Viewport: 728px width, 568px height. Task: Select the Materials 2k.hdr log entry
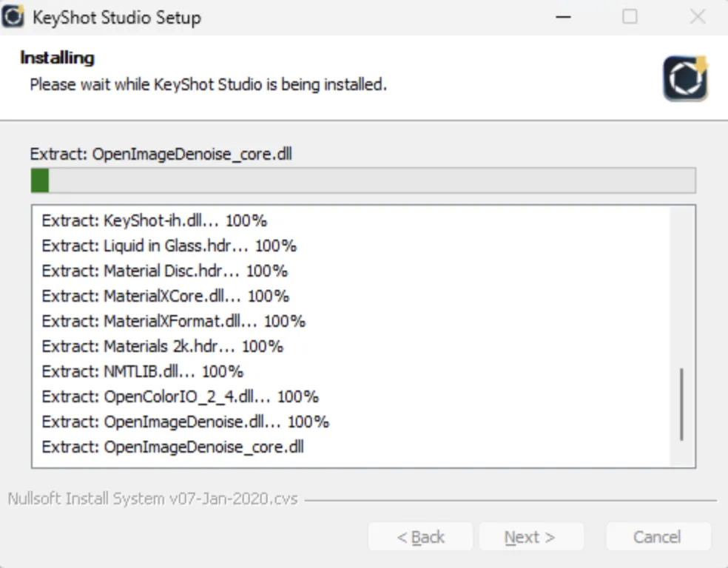click(162, 346)
